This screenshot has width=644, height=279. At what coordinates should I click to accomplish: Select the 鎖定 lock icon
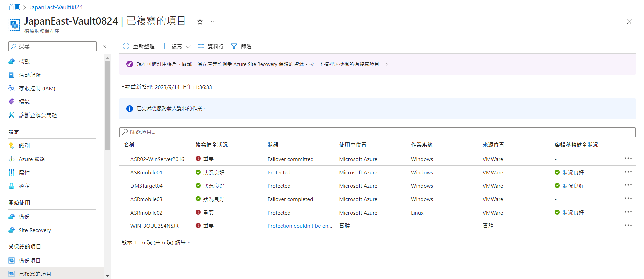(12, 186)
